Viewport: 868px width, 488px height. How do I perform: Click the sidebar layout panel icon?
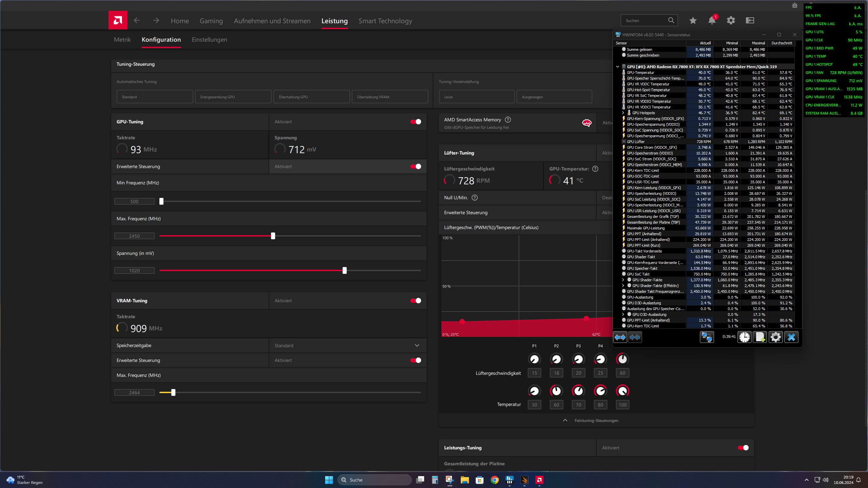[x=750, y=21]
